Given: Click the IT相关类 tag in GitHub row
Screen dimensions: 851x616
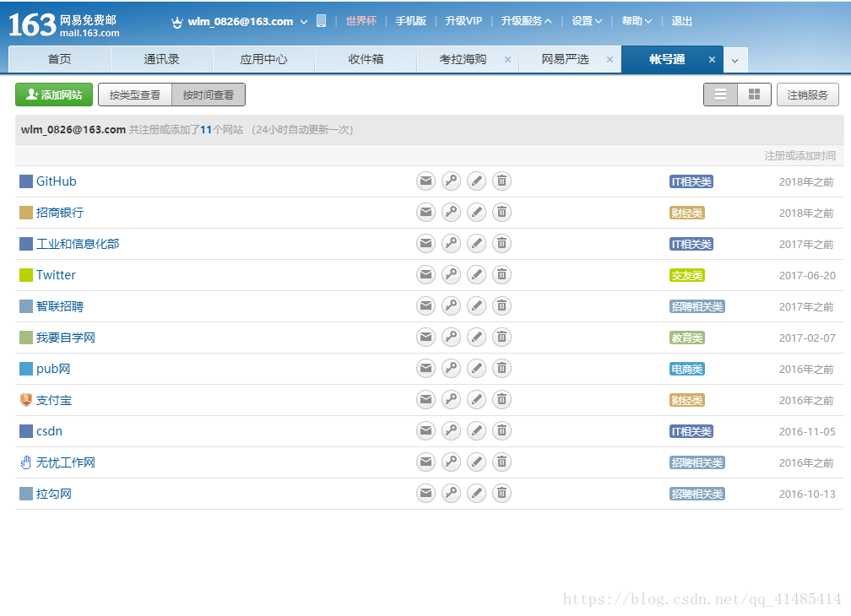Looking at the screenshot, I should tap(691, 181).
